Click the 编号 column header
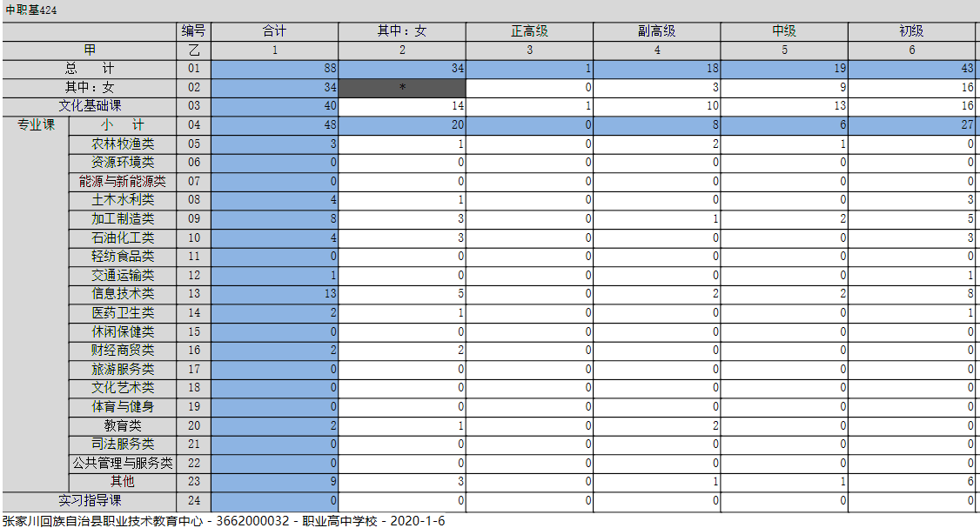Image resolution: width=980 pixels, height=528 pixels. (x=193, y=31)
